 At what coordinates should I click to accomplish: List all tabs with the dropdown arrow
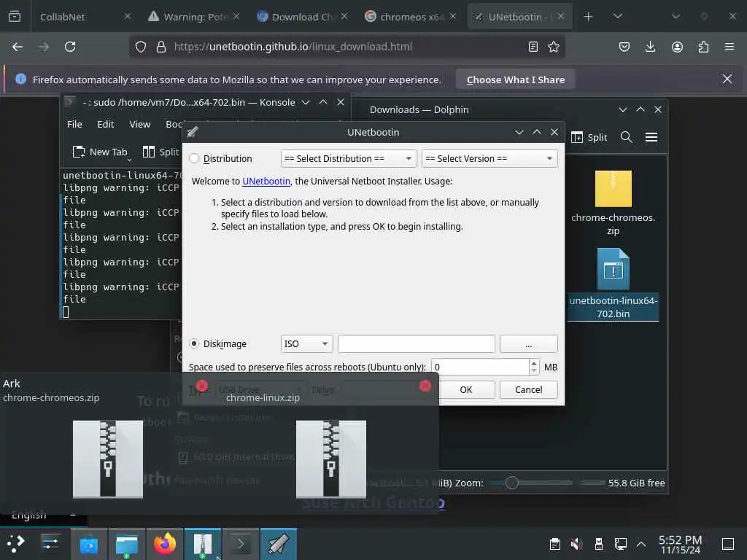click(x=618, y=17)
